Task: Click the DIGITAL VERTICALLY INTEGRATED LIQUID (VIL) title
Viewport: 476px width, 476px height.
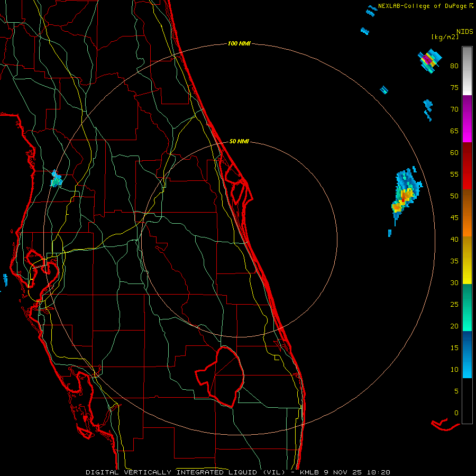Action: (x=186, y=472)
